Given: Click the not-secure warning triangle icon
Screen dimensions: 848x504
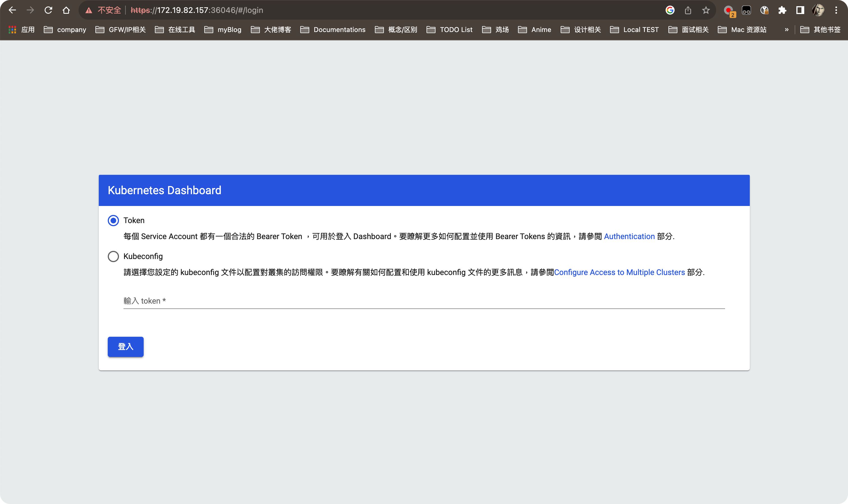Looking at the screenshot, I should 89,11.
